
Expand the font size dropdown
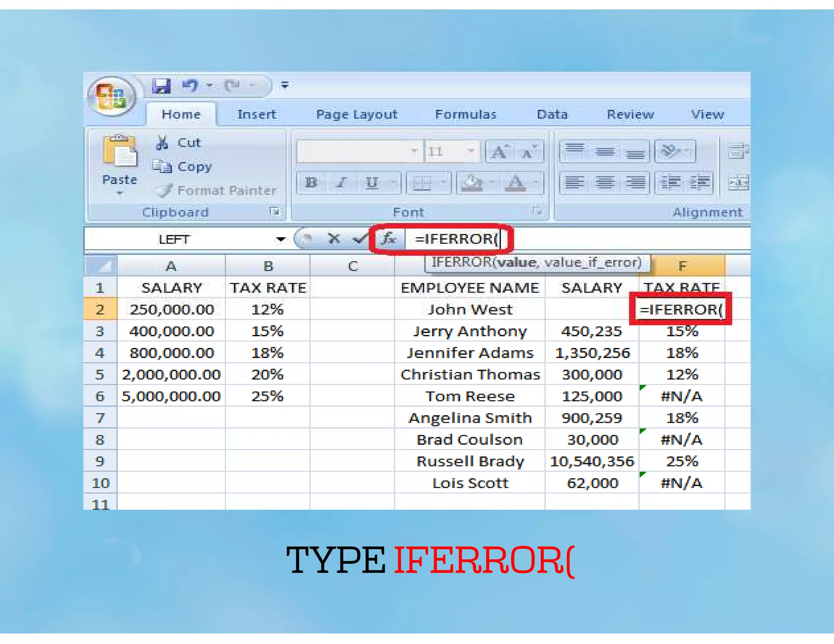tap(471, 151)
